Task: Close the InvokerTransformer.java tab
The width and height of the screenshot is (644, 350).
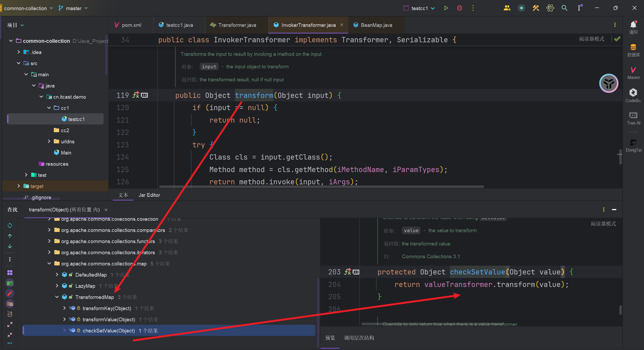Action: click(x=342, y=25)
